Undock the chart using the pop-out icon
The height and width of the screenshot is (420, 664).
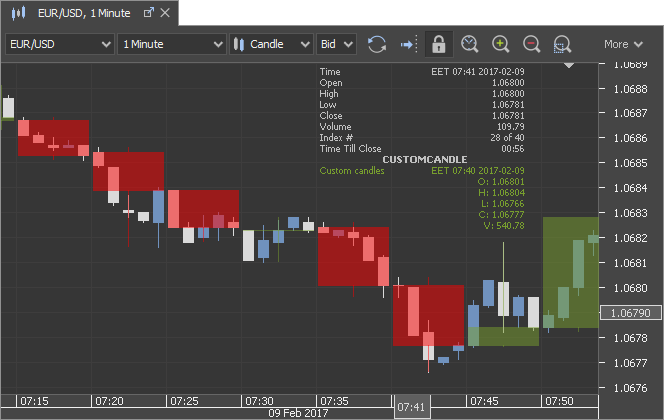click(x=148, y=13)
